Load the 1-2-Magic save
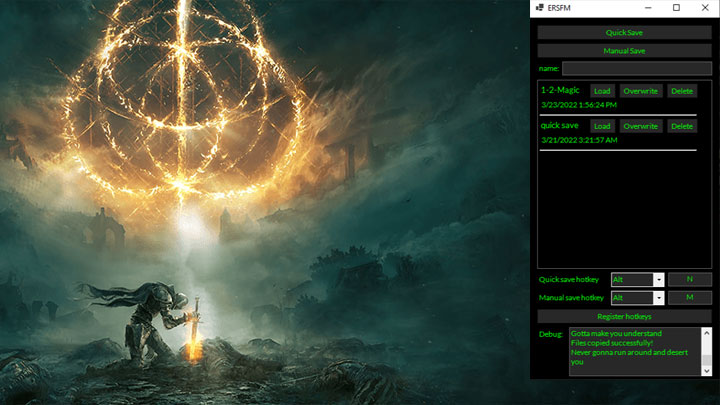Screen dimensions: 720x405 click(x=602, y=91)
